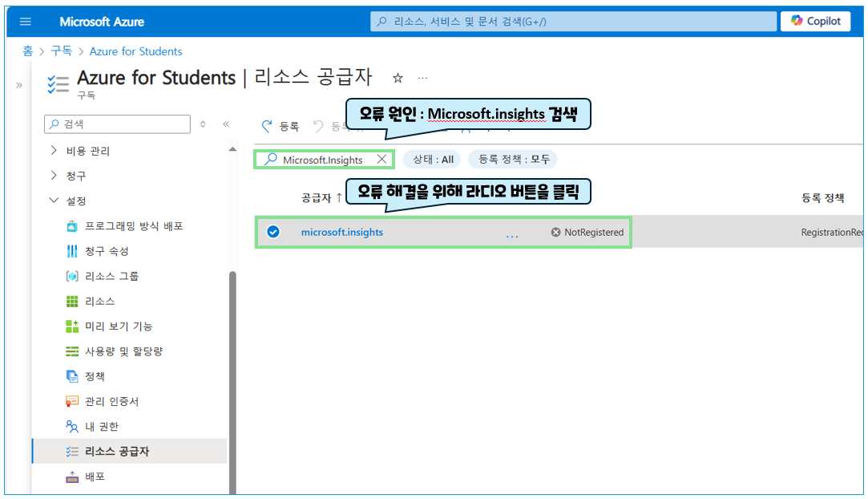Image resolution: width=868 pixels, height=499 pixels.
Task: Click the RegistrationRequired policy cell
Action: (832, 233)
